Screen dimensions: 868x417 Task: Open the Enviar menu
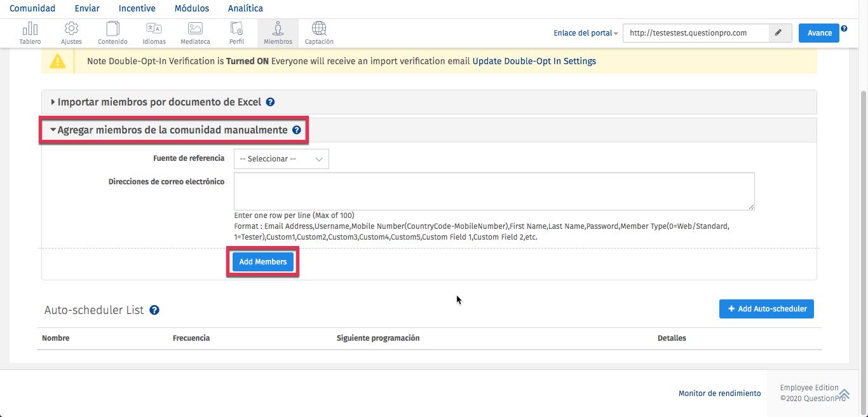click(x=87, y=8)
